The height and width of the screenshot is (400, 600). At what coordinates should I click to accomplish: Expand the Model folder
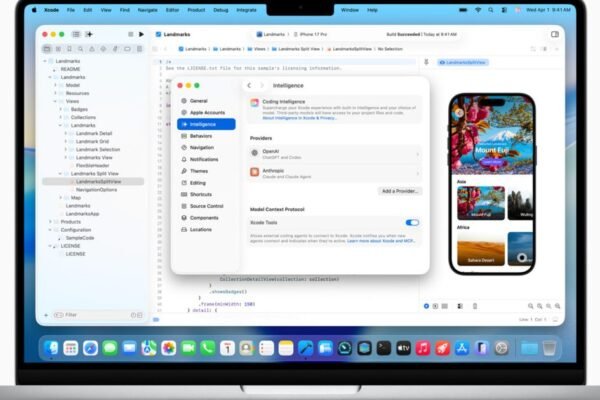tap(55, 85)
